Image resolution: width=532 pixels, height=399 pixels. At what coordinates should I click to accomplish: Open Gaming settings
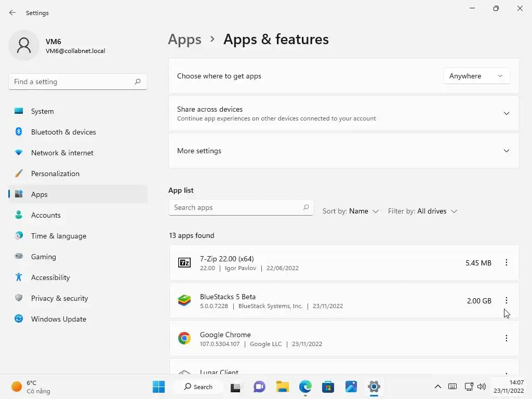pos(78,257)
